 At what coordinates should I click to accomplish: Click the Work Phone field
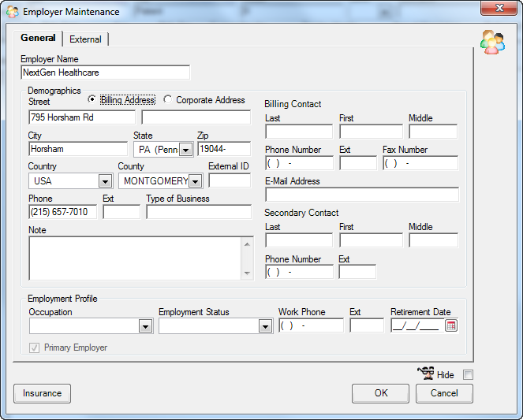[312, 325]
